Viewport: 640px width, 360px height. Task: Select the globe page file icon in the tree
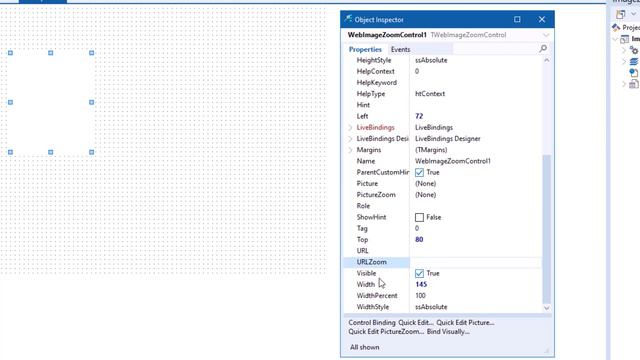click(634, 73)
